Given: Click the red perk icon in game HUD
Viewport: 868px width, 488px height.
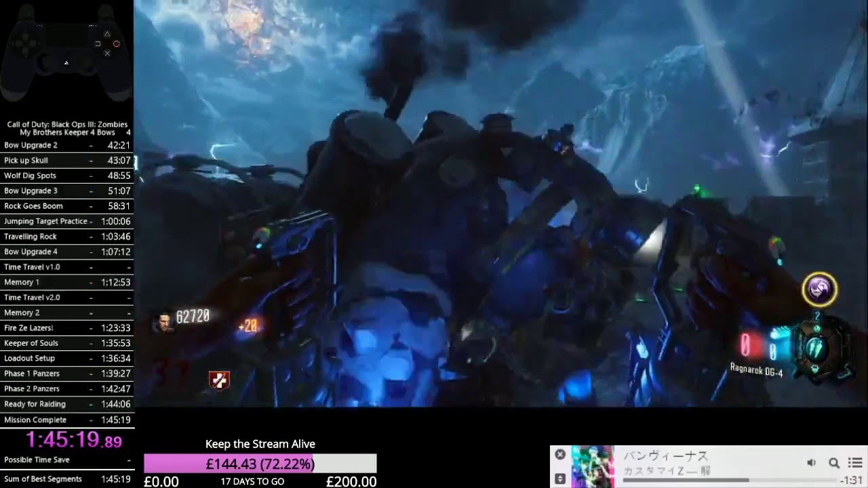Looking at the screenshot, I should point(218,380).
